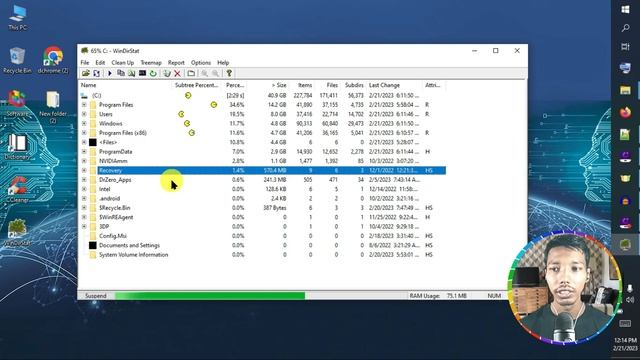Open the Options menu
Viewport: 640px width, 360px height.
click(x=200, y=62)
